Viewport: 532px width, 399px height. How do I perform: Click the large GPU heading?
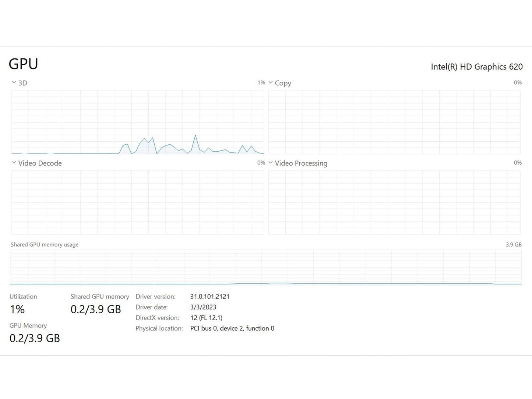click(x=23, y=64)
